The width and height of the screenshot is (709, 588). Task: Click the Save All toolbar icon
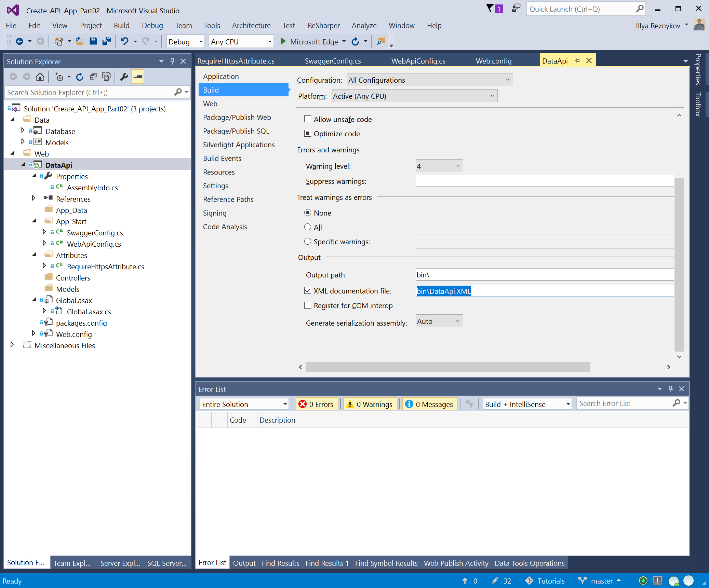pos(107,41)
